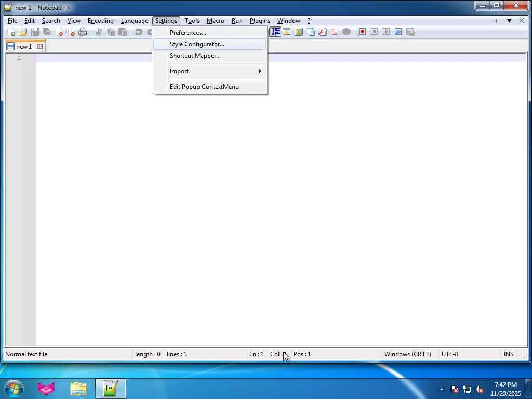
Task: Click Save Current Recorded Macro icon
Action: (410, 32)
